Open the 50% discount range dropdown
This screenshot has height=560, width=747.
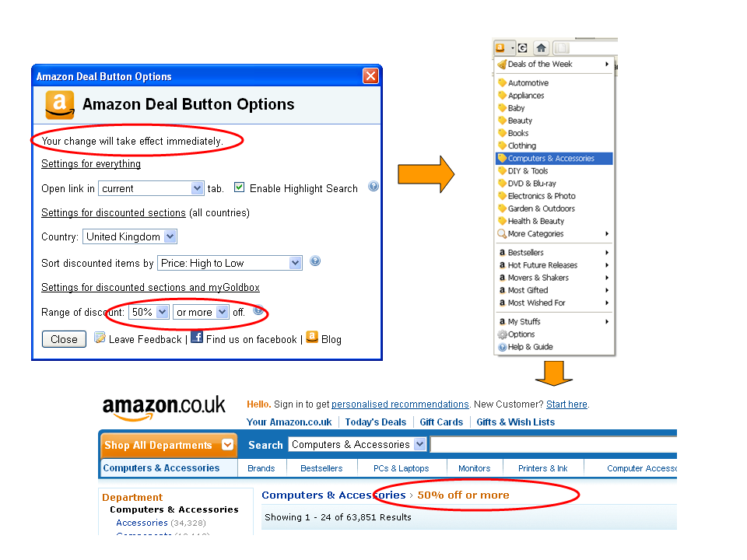(149, 312)
